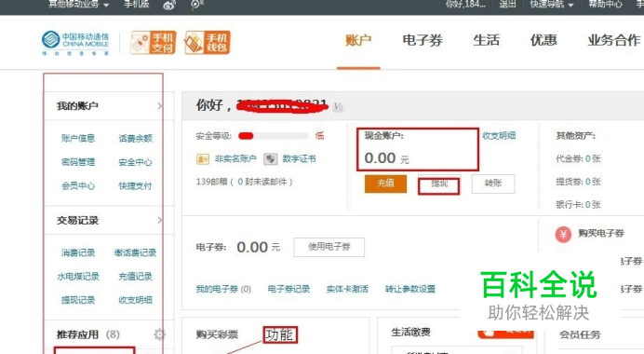Open the 手机支付 icon
Viewport: 644px width, 354px height.
tap(154, 42)
